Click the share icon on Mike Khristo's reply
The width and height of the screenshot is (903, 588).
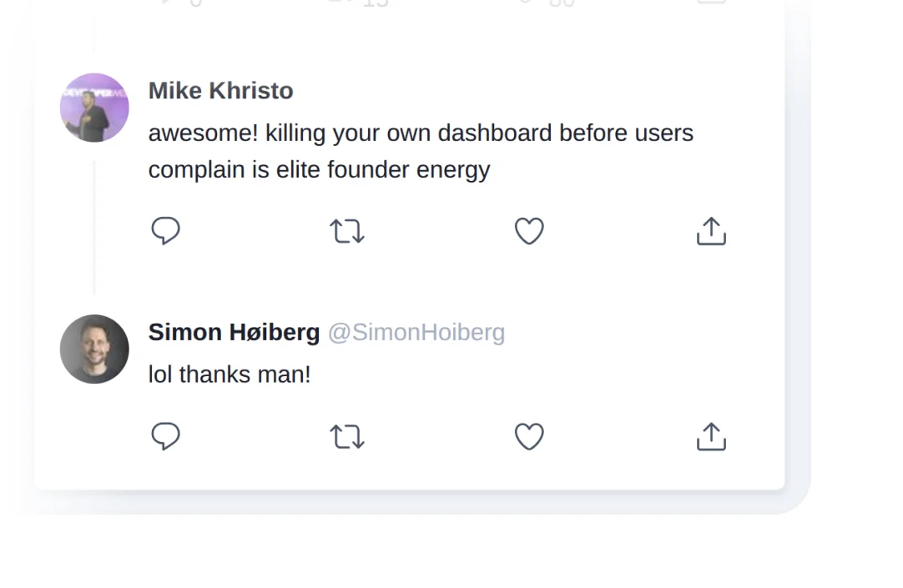coord(710,231)
